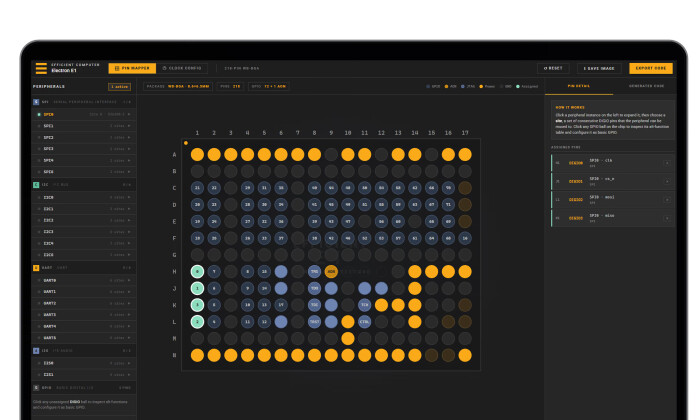Click the Export Code button
Viewport: 700px width, 420px height.
[x=650, y=68]
